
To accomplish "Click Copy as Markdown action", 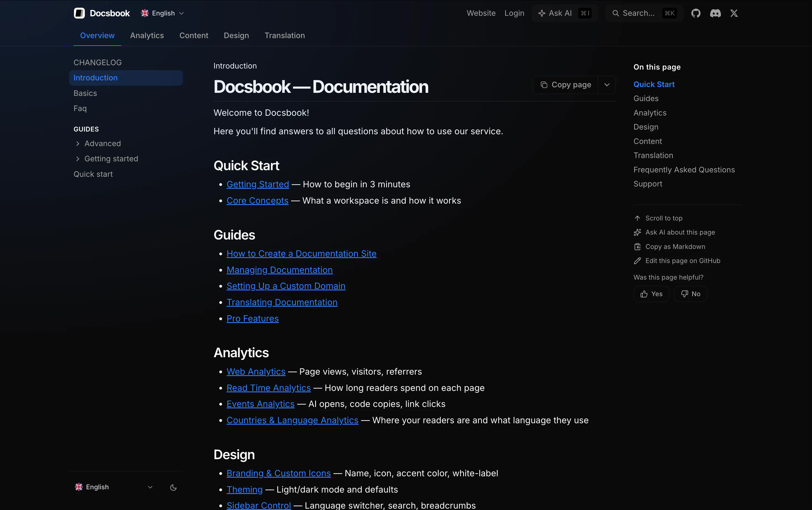I will pos(669,246).
